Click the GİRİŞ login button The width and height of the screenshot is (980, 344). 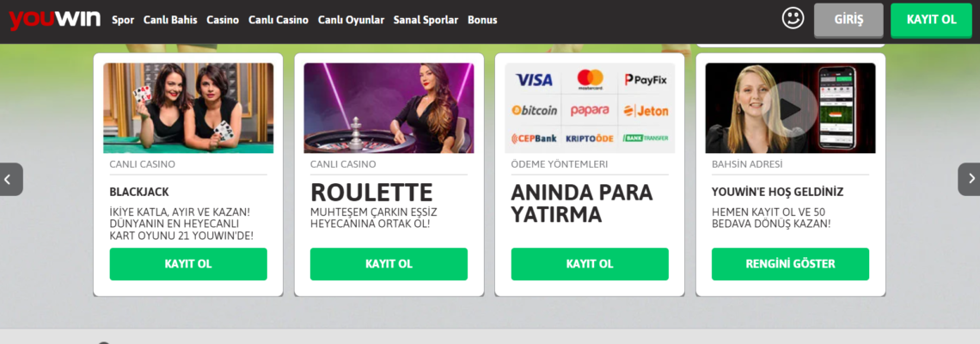tap(848, 20)
